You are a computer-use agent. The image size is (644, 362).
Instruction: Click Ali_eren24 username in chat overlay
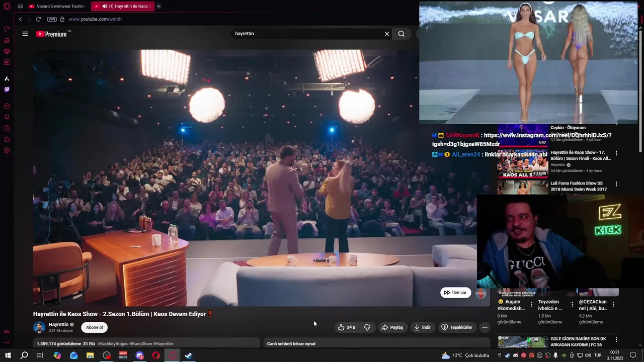click(x=466, y=154)
